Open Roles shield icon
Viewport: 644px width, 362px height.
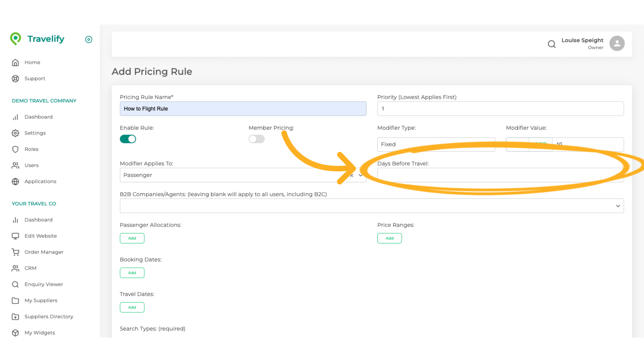(x=15, y=149)
